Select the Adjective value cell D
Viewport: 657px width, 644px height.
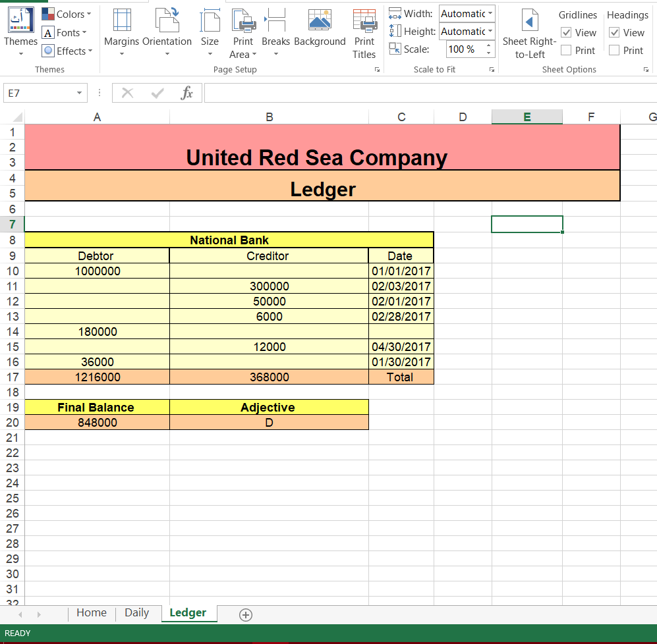pos(269,422)
